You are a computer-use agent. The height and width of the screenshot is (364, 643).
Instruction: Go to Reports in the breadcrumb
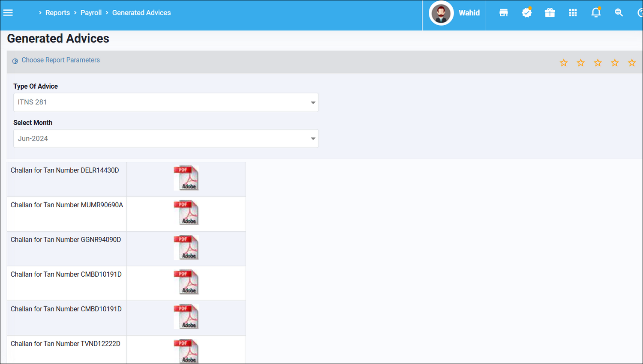(x=57, y=13)
